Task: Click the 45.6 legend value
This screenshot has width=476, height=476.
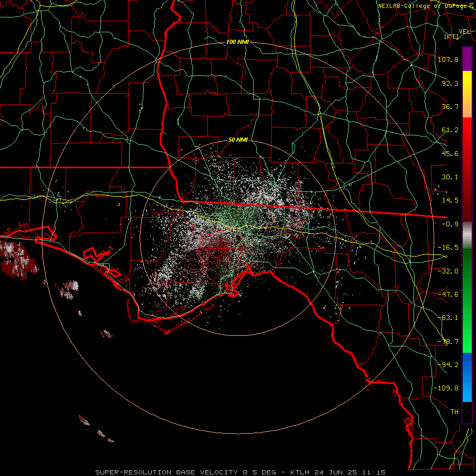Action: [450, 153]
